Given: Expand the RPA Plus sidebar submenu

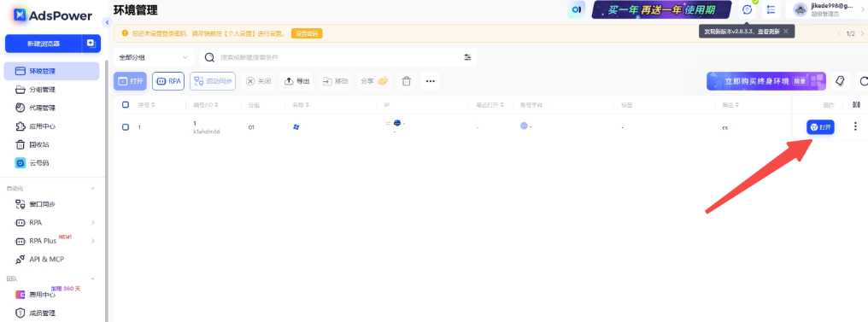Looking at the screenshot, I should pyautogui.click(x=93, y=241).
